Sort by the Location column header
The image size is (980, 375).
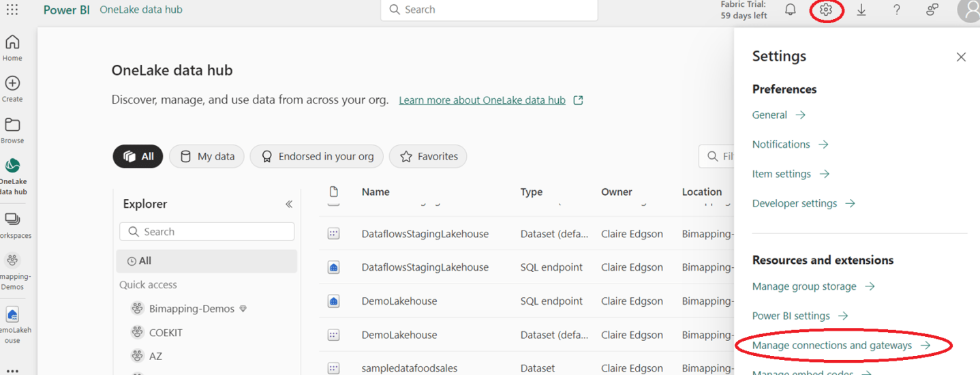[x=702, y=192]
